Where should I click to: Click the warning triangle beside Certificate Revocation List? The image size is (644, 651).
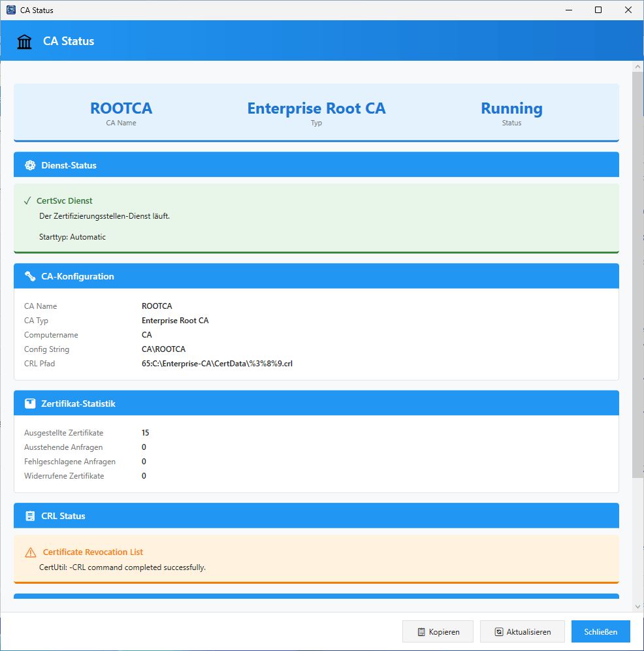point(30,552)
